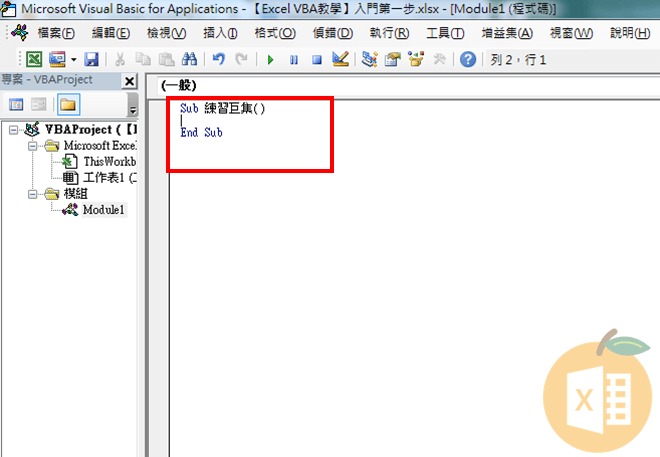This screenshot has height=457, width=660.
Task: Click the View Microsoft Excel toolbar icon
Action: (x=33, y=60)
